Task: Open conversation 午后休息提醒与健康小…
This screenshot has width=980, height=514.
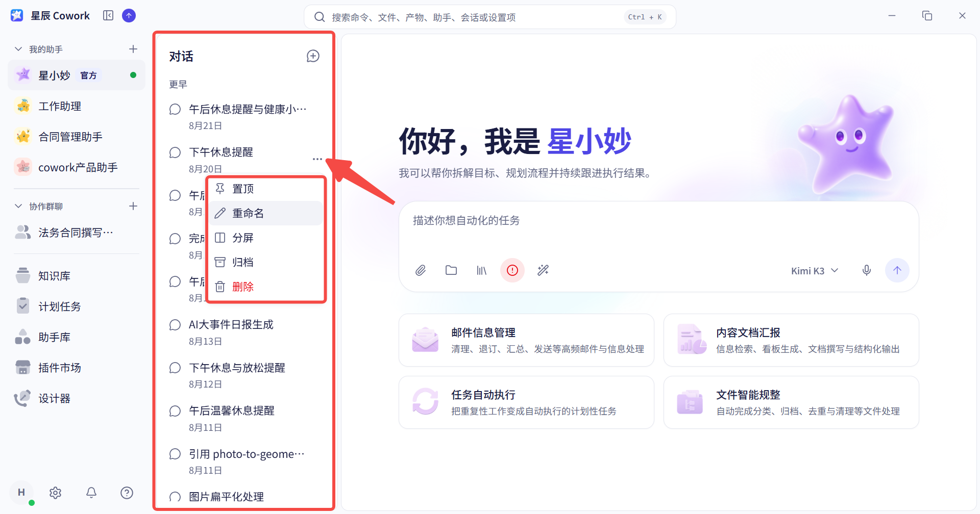Action: tap(244, 117)
